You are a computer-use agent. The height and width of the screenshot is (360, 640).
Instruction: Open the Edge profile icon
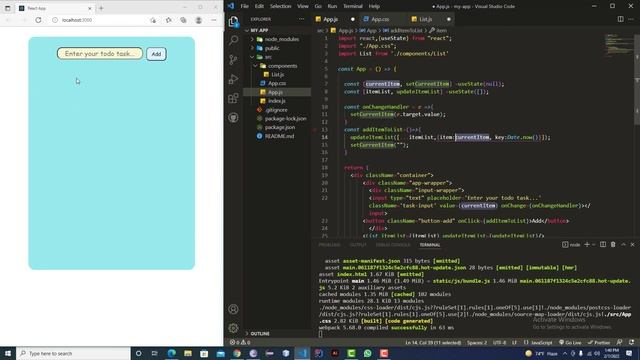[198, 20]
